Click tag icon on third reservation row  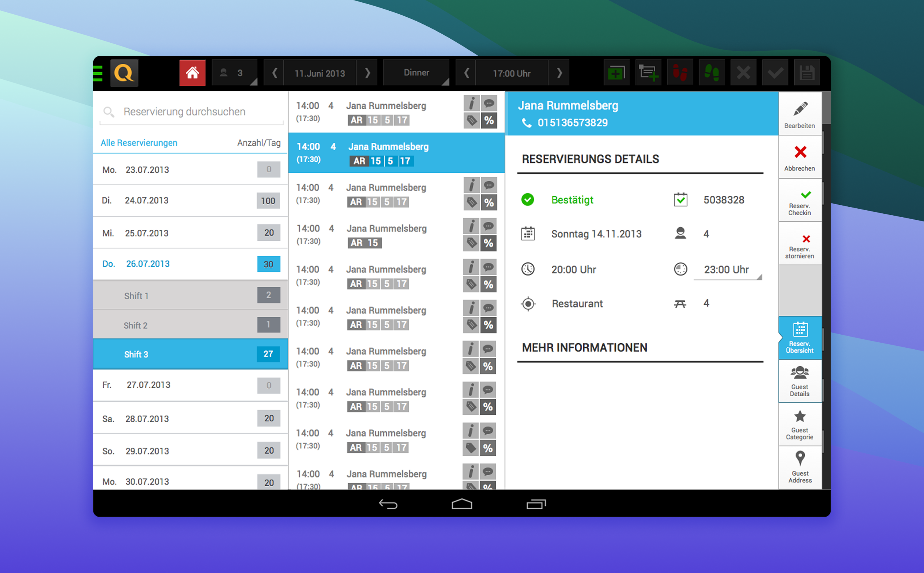(472, 202)
